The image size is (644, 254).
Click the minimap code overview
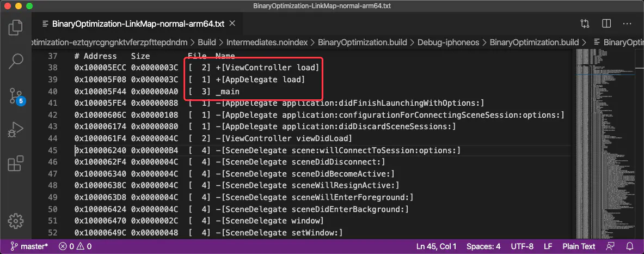pyautogui.click(x=605, y=143)
